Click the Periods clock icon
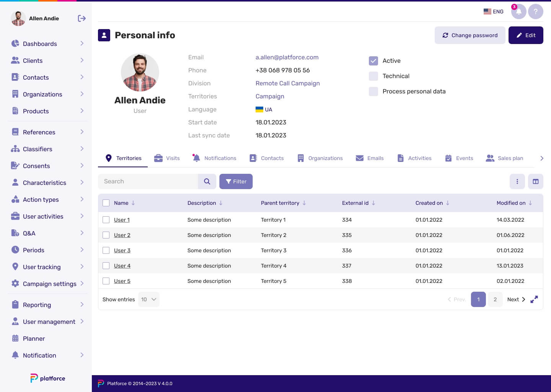This screenshot has height=392, width=551. pyautogui.click(x=15, y=250)
